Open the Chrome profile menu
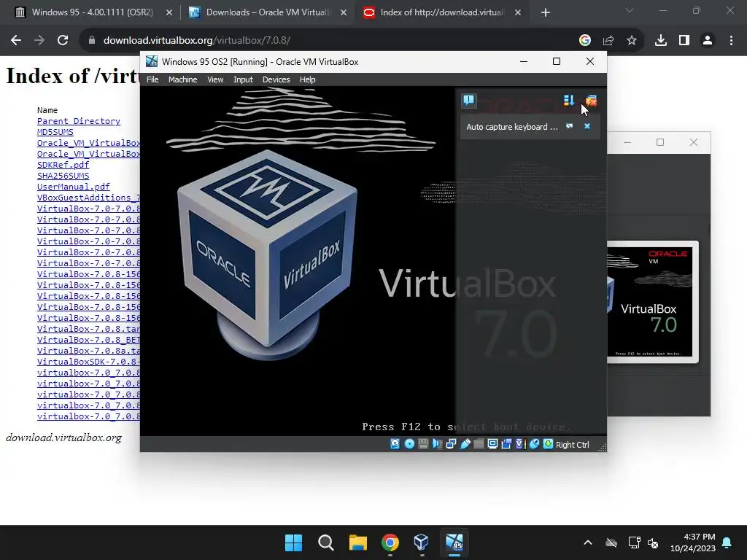 click(x=708, y=41)
